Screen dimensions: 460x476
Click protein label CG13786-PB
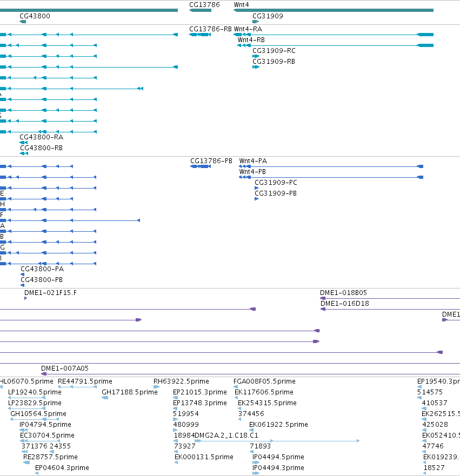(211, 161)
